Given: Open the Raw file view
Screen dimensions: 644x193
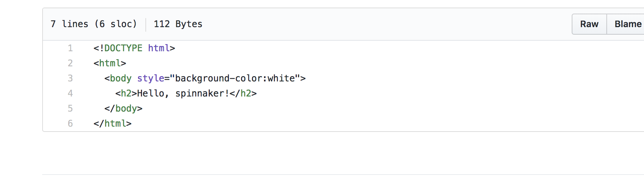Looking at the screenshot, I should tap(589, 24).
